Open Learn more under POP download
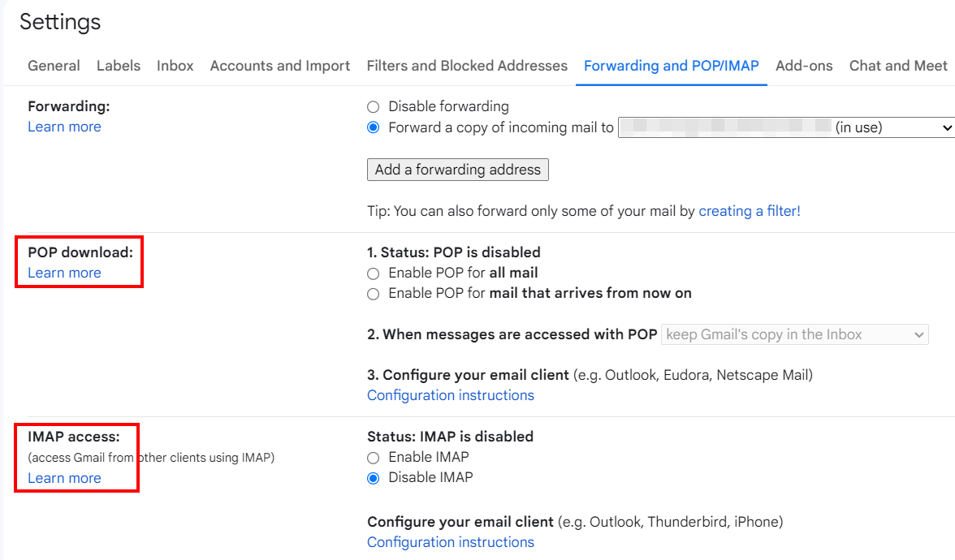The height and width of the screenshot is (560, 955). [65, 273]
